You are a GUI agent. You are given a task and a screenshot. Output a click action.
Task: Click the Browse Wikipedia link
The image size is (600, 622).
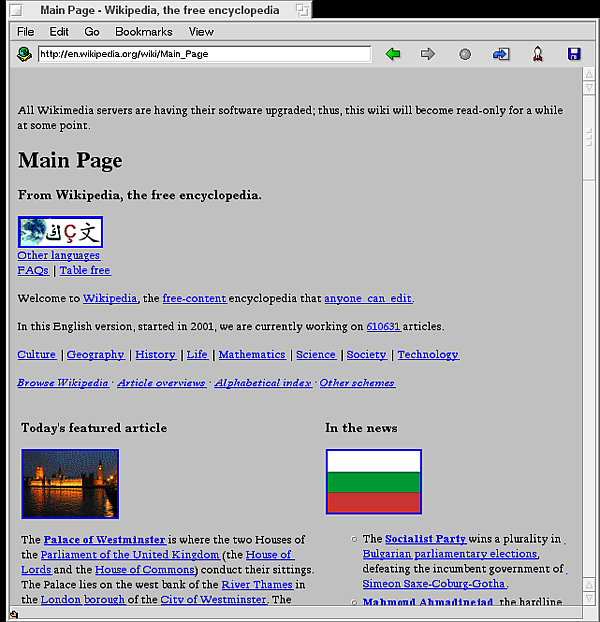point(63,383)
